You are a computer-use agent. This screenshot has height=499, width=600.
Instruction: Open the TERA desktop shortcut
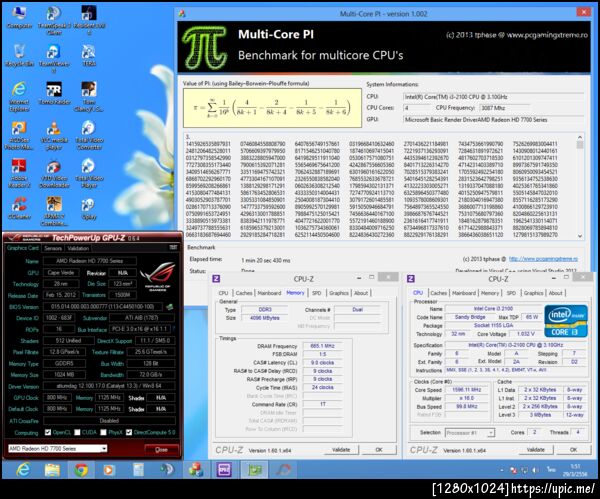pos(89,55)
